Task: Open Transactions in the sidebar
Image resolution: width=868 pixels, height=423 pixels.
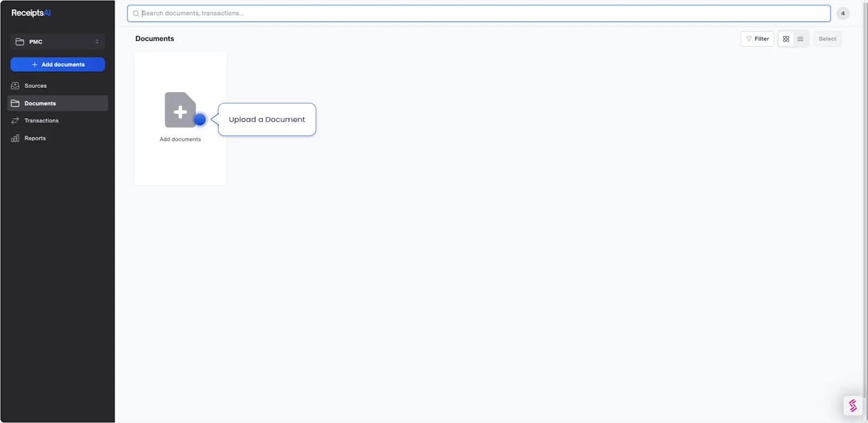Action: pos(58,120)
